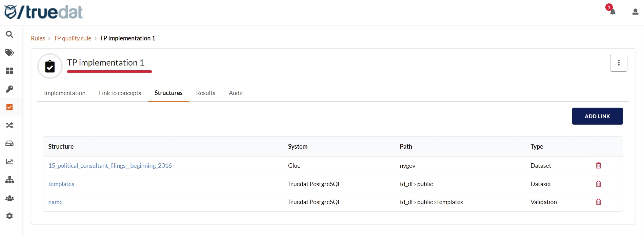Delete the templates structure link
Image resolution: width=644 pixels, height=237 pixels.
point(598,184)
